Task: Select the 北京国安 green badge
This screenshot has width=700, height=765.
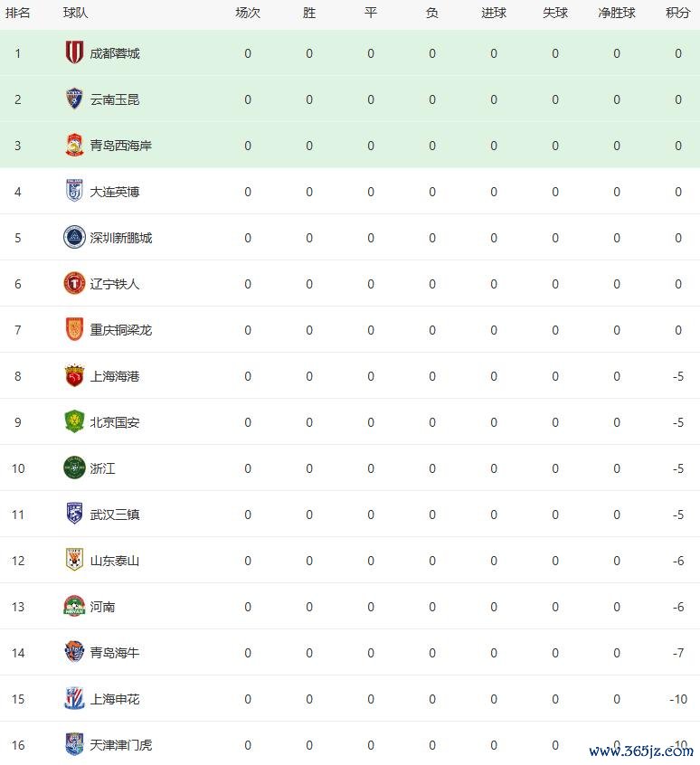Action: [x=74, y=422]
